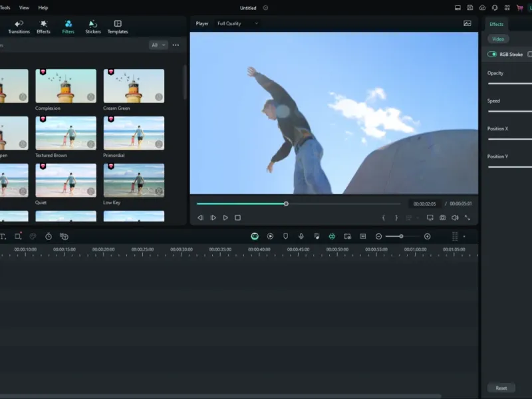Open the player snapshot view icon
This screenshot has height=399, width=532.
(x=467, y=23)
